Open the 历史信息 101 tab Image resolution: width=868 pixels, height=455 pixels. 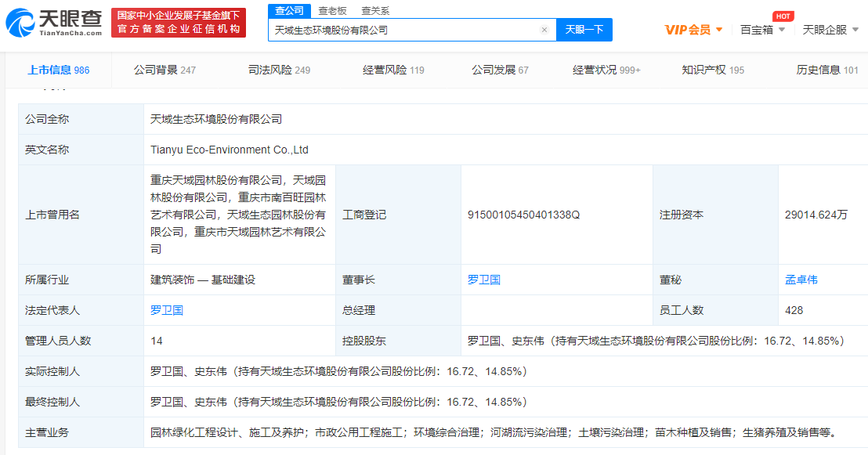[827, 70]
